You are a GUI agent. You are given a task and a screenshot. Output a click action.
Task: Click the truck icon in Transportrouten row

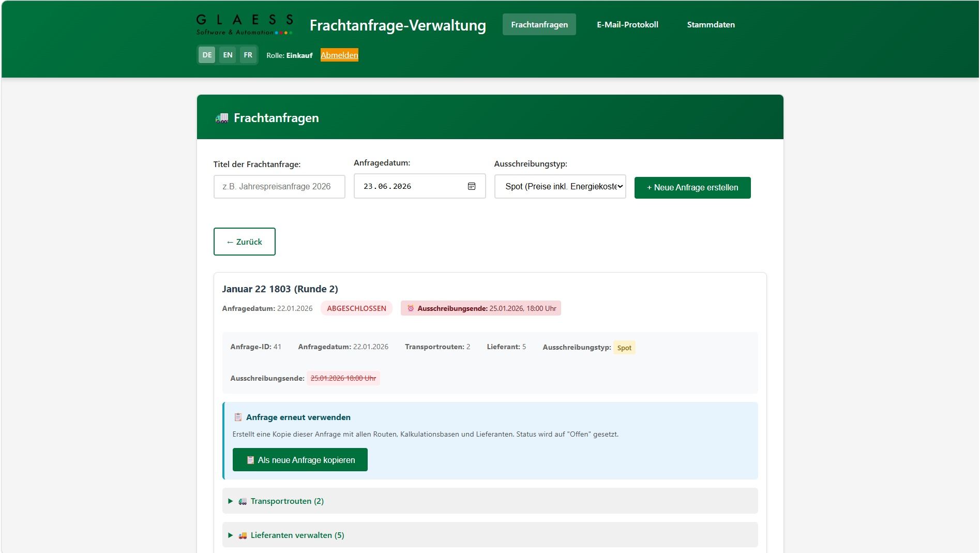(x=243, y=501)
